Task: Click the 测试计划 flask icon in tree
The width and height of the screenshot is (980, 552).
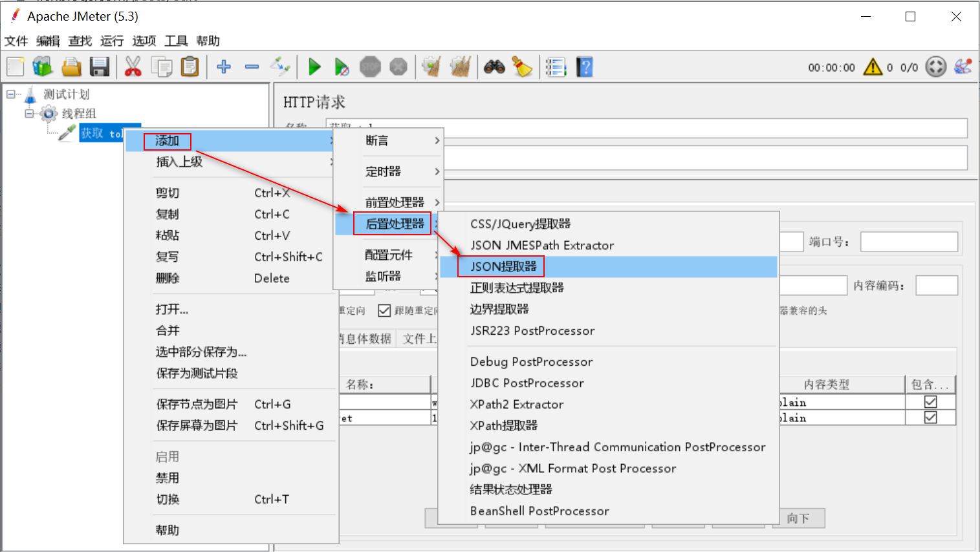Action: [x=30, y=95]
